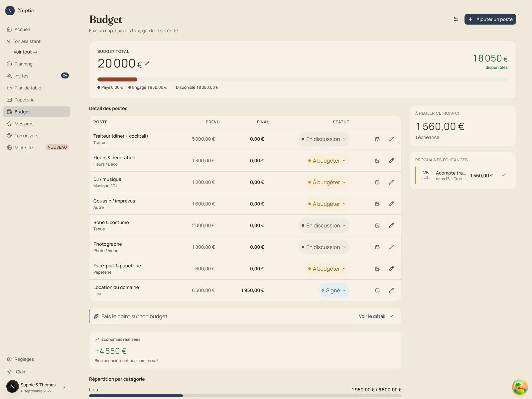
Task: Open the Faire-part & papeterie status dropdown
Action: 327,269
